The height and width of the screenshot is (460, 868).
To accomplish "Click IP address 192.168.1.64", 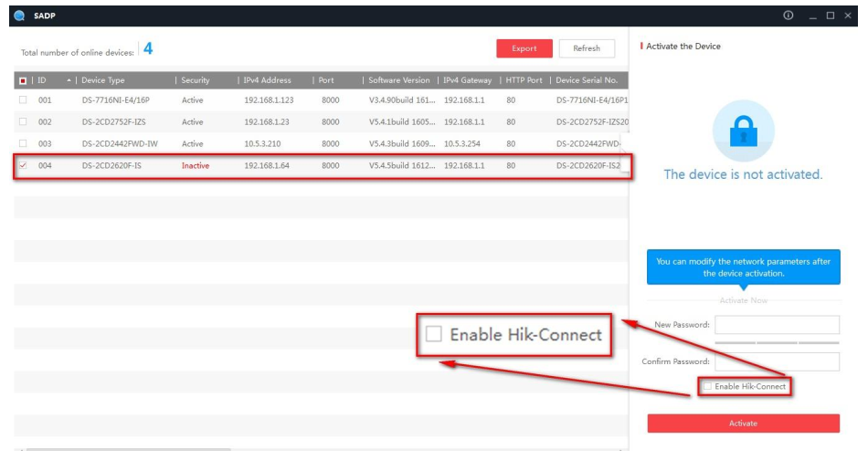I will [x=267, y=165].
